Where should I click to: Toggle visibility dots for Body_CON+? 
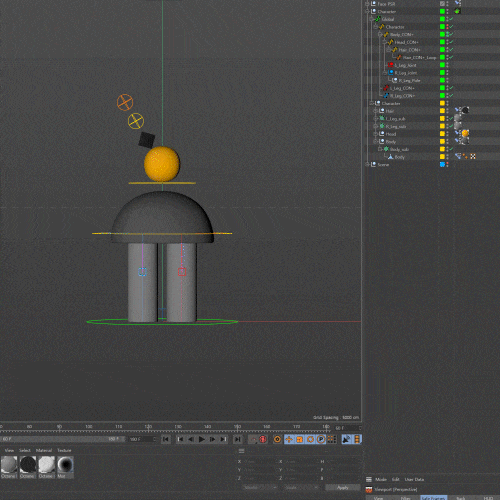[x=447, y=34]
